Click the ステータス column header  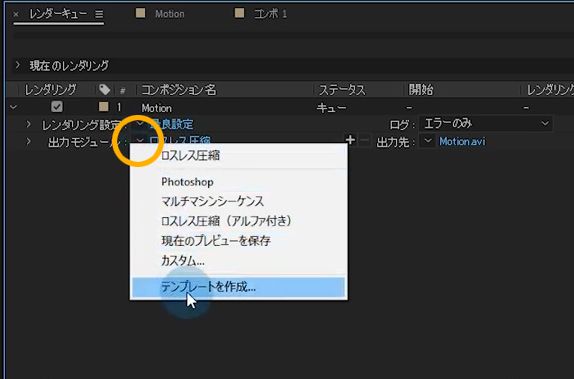pos(342,90)
